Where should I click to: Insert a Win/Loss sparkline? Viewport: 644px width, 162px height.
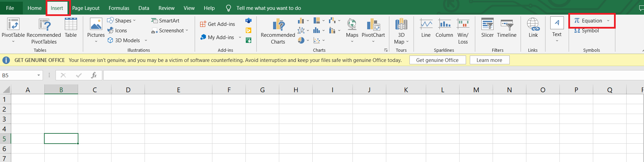click(x=463, y=31)
